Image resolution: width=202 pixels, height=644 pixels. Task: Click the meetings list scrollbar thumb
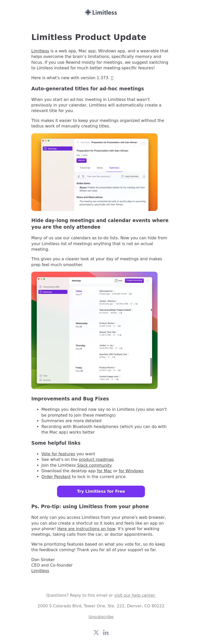[151, 367]
